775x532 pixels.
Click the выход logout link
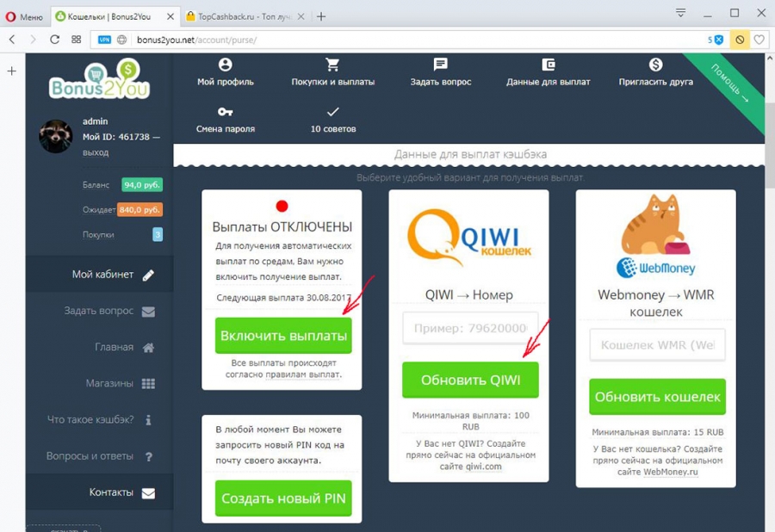click(96, 152)
